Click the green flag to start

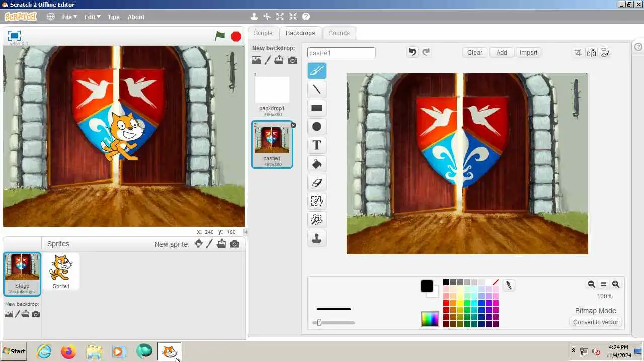click(220, 36)
